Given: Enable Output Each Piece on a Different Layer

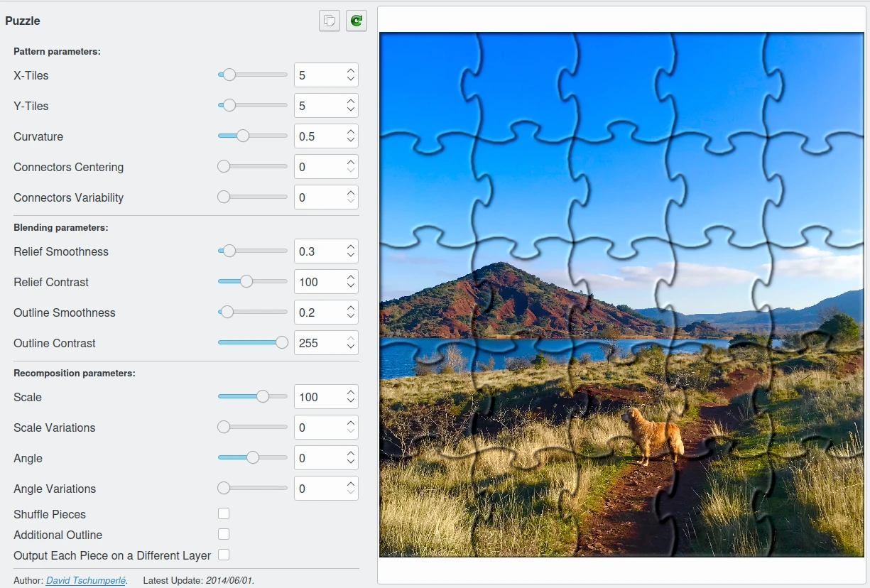Looking at the screenshot, I should click(224, 555).
